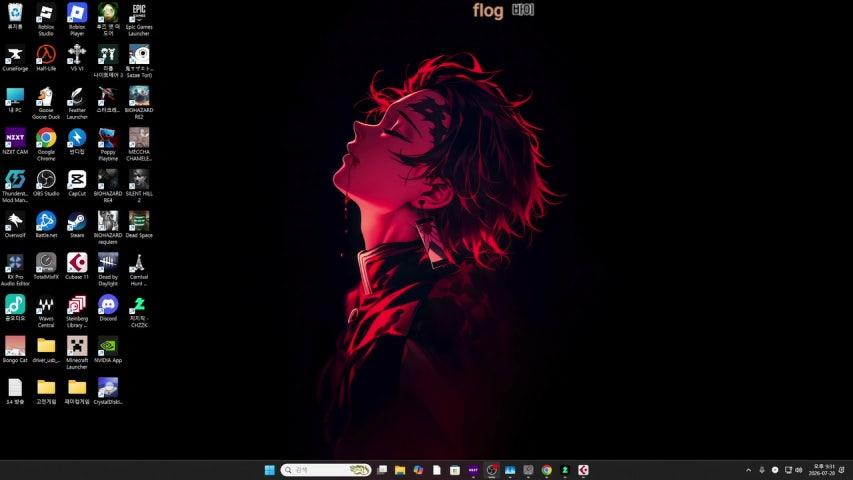This screenshot has height=480, width=853.
Task: Open the Windows Start menu
Action: coord(269,470)
